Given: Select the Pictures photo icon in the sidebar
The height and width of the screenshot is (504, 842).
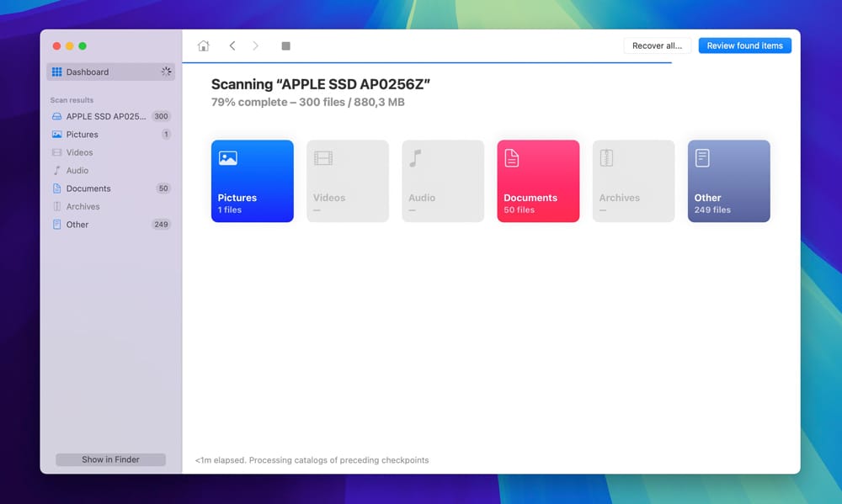Looking at the screenshot, I should 56,134.
